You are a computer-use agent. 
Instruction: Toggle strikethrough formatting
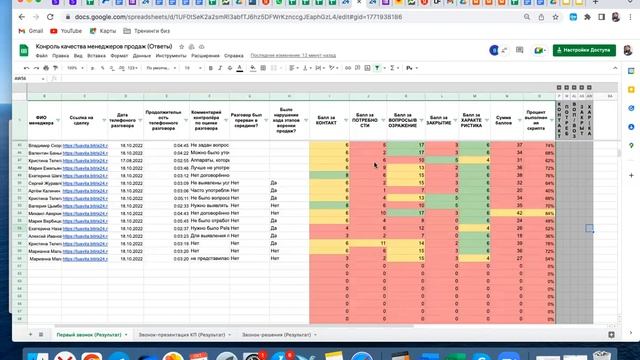tap(230, 68)
